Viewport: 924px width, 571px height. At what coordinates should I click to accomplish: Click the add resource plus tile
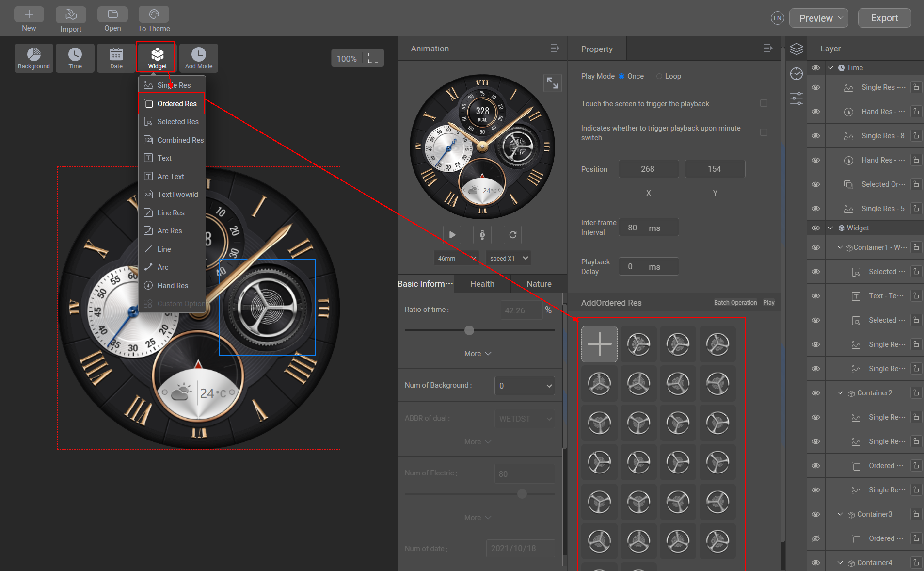coord(600,344)
